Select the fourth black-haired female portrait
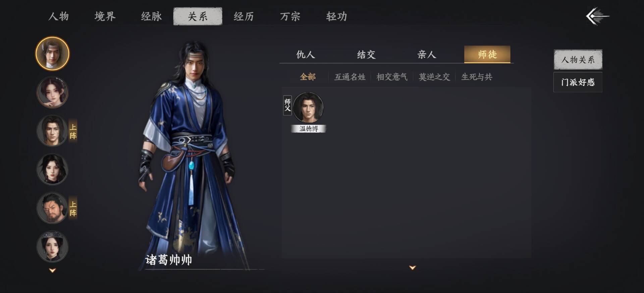The height and width of the screenshot is (293, 644). [52, 169]
